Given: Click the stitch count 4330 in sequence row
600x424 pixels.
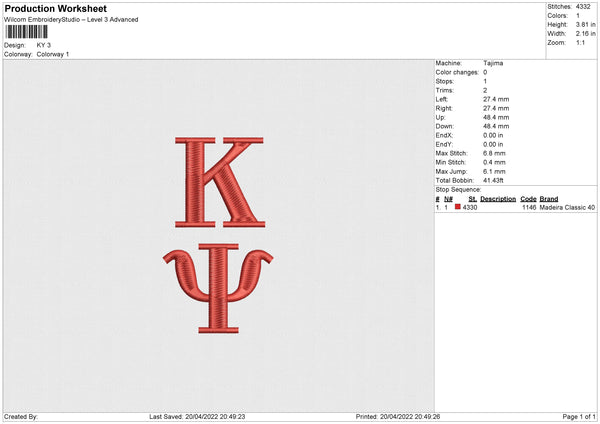Looking at the screenshot, I should (470, 207).
